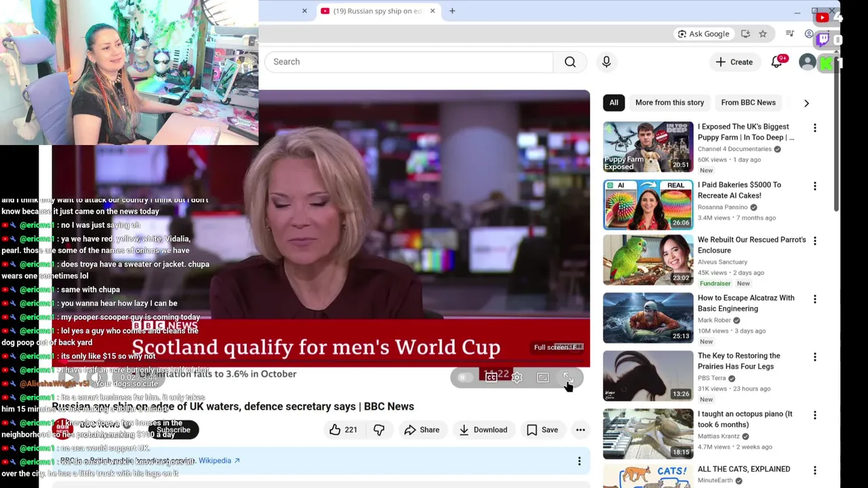Screen dimensions: 868x488
Task: Open more actions ellipsis beside Save
Action: pos(580,430)
